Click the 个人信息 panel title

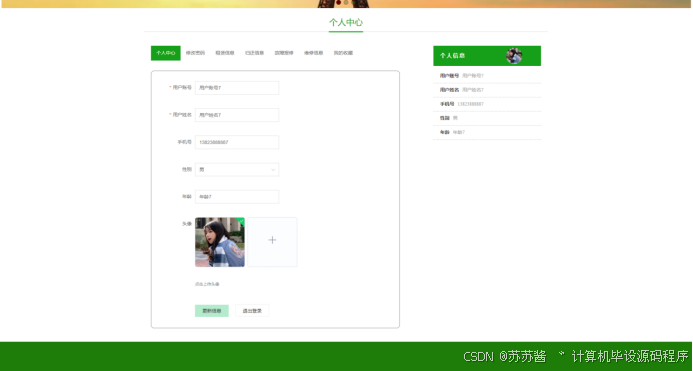tap(452, 56)
